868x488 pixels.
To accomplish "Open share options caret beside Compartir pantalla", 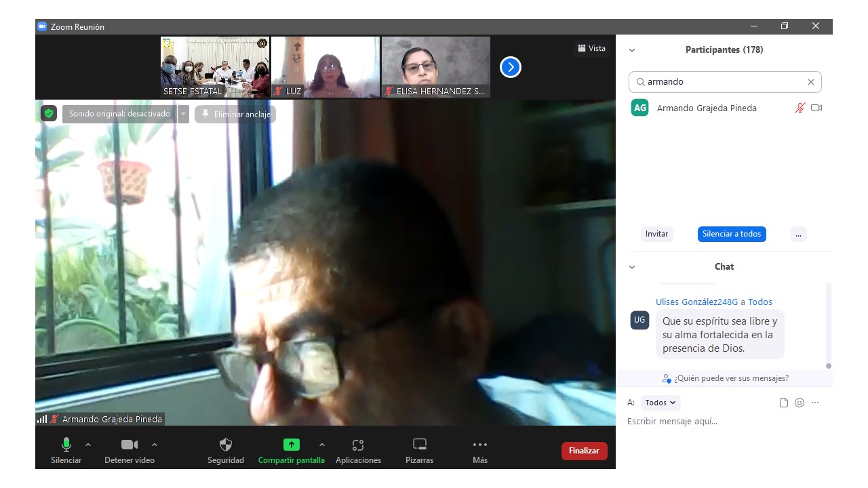I will 322,445.
